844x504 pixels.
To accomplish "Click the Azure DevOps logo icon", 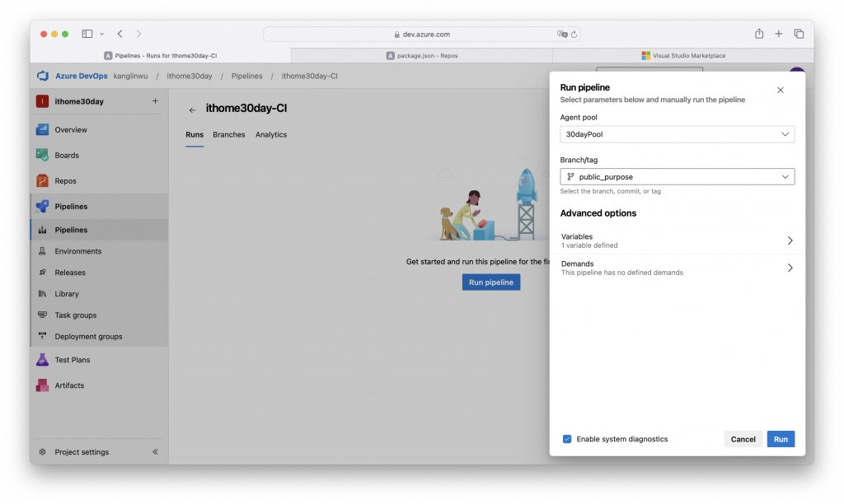I will (x=43, y=76).
